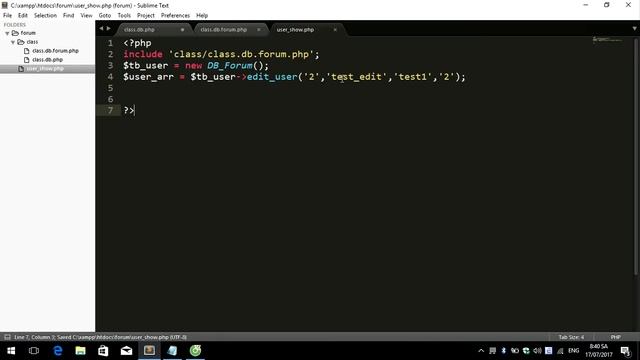Screen dimensions: 640x360
Task: Open the Preferences menu
Action: coord(175,16)
